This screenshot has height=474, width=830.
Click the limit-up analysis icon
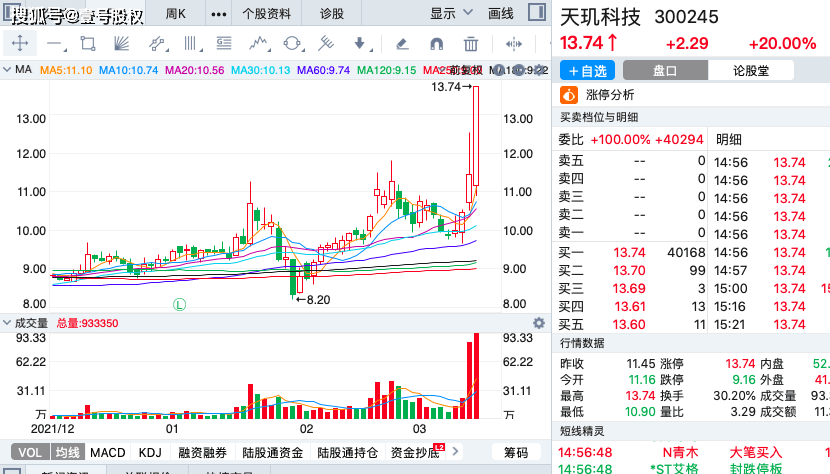569,95
